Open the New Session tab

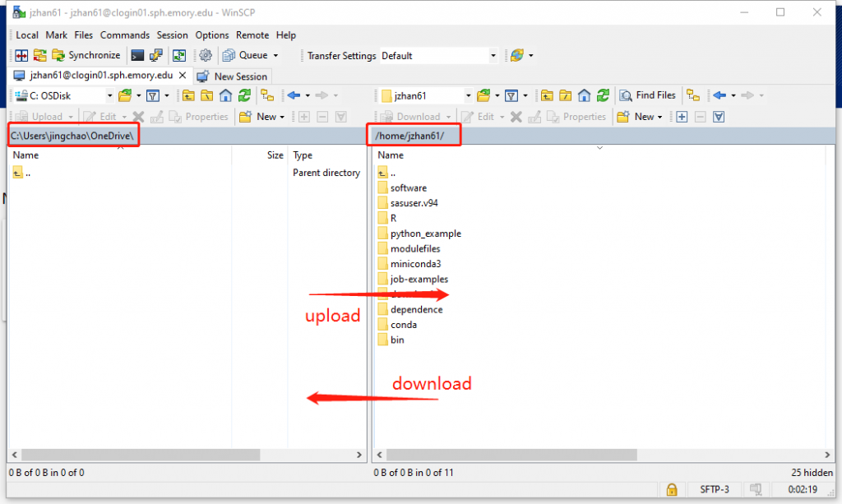232,76
